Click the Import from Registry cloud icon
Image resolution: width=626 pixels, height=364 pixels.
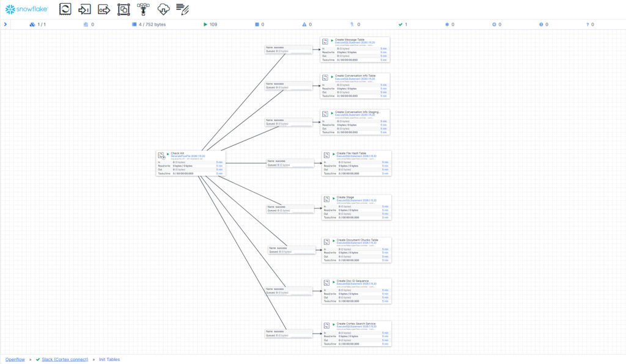click(x=163, y=9)
